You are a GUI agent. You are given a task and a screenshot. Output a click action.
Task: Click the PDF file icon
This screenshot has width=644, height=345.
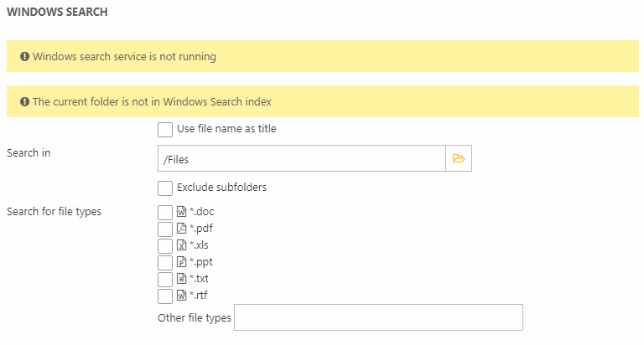click(x=181, y=229)
